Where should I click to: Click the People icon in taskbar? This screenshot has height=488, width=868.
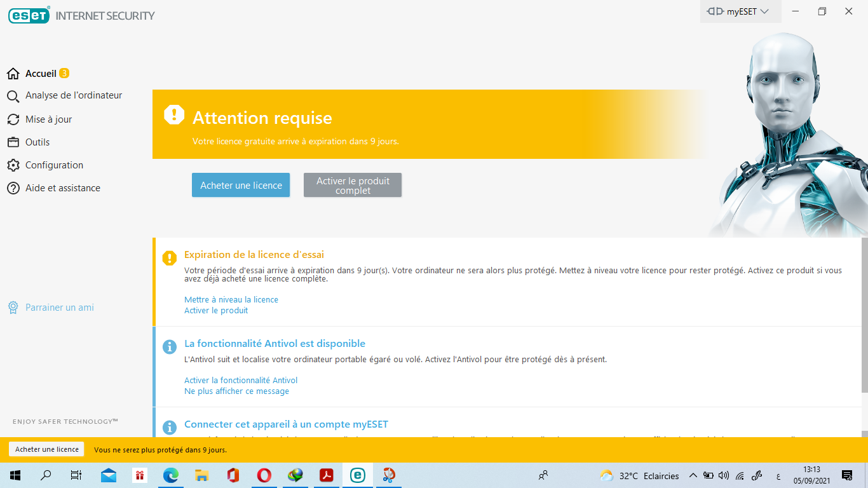point(543,475)
